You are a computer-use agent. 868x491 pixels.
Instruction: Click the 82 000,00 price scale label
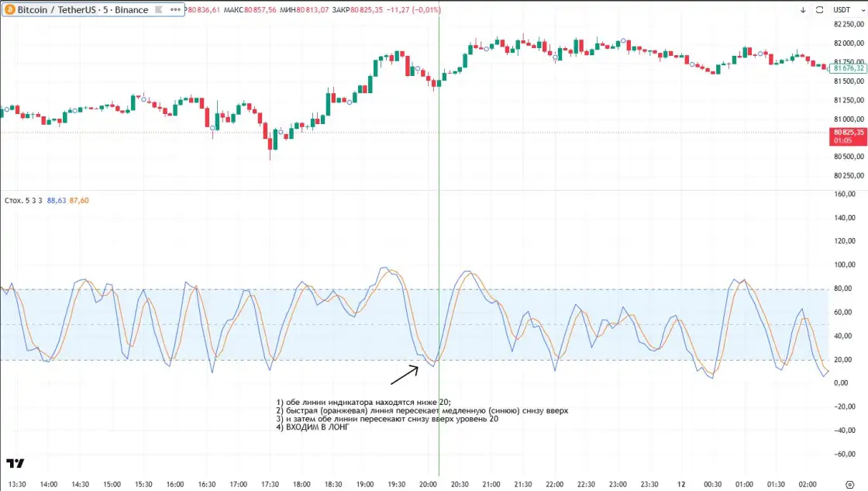click(849, 43)
